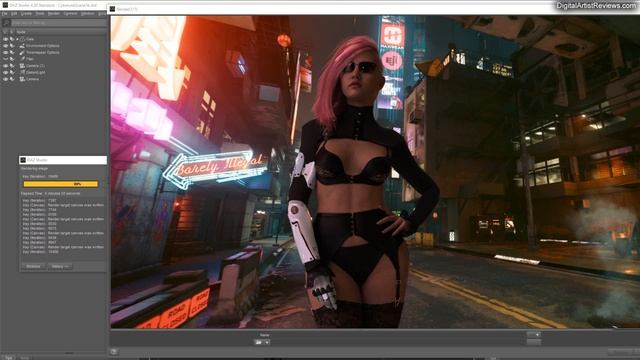The image size is (640, 360).
Task: Click the DAZ icon in the rendering dialog title
Action: pos(23,160)
